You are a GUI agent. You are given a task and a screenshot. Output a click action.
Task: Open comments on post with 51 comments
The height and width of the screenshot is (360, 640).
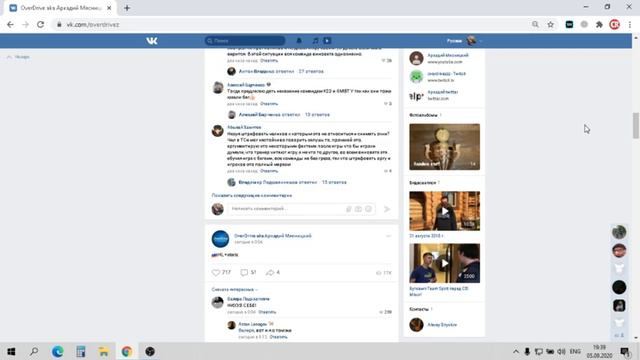248,272
